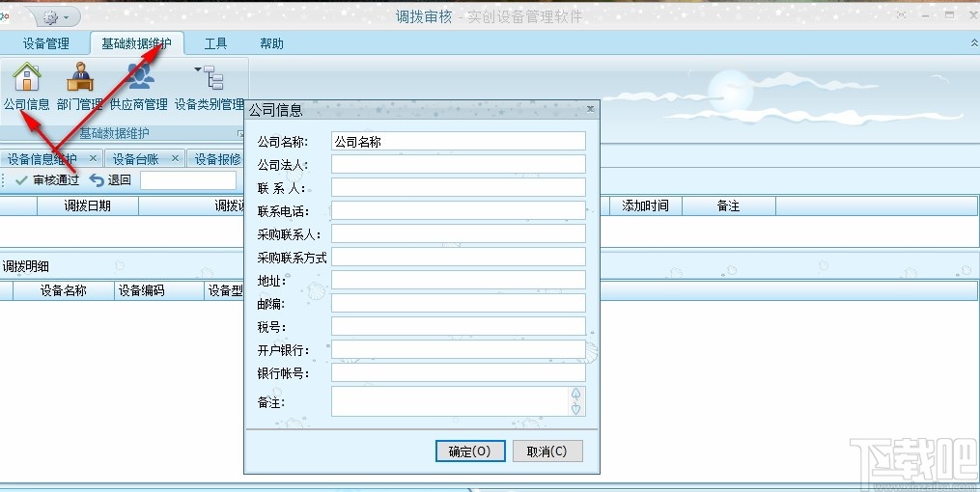This screenshot has width=980, height=492.
Task: Select the 基础数据维护 ribbon tab
Action: 137,43
